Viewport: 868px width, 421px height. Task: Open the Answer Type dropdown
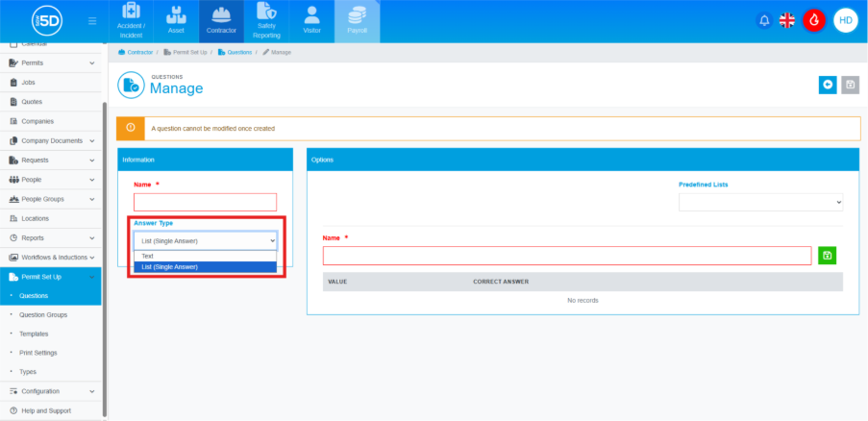[206, 240]
